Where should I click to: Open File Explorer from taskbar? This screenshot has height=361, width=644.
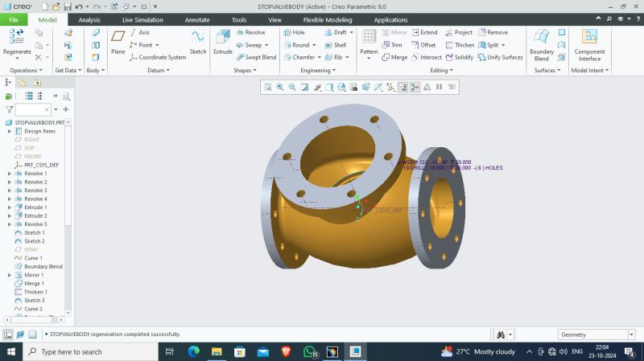(x=217, y=351)
